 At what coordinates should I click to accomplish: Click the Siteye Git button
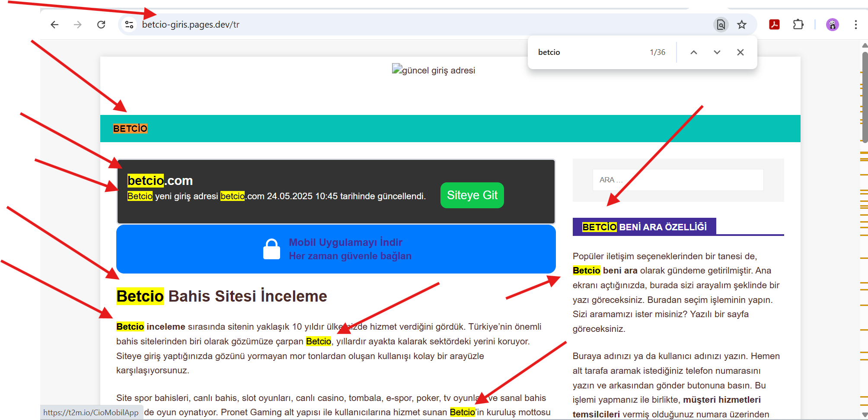coord(472,195)
